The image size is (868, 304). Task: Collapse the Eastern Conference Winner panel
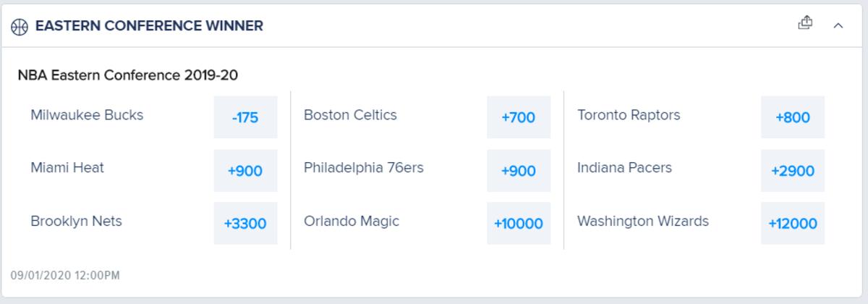point(838,26)
